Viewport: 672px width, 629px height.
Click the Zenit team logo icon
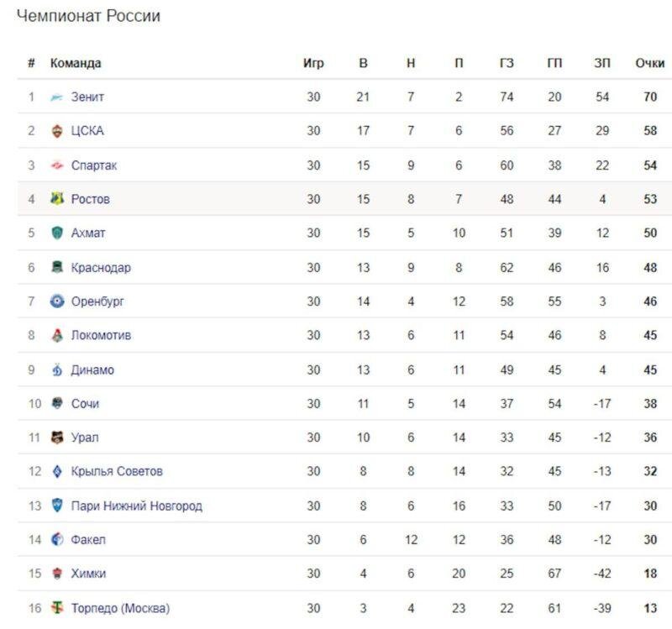pos(57,97)
